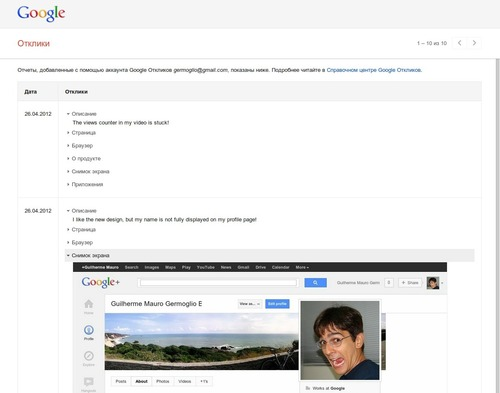Viewport: 500px width, 393px height.
Task: Open Gmail in the black navigation bar
Action: click(x=243, y=267)
